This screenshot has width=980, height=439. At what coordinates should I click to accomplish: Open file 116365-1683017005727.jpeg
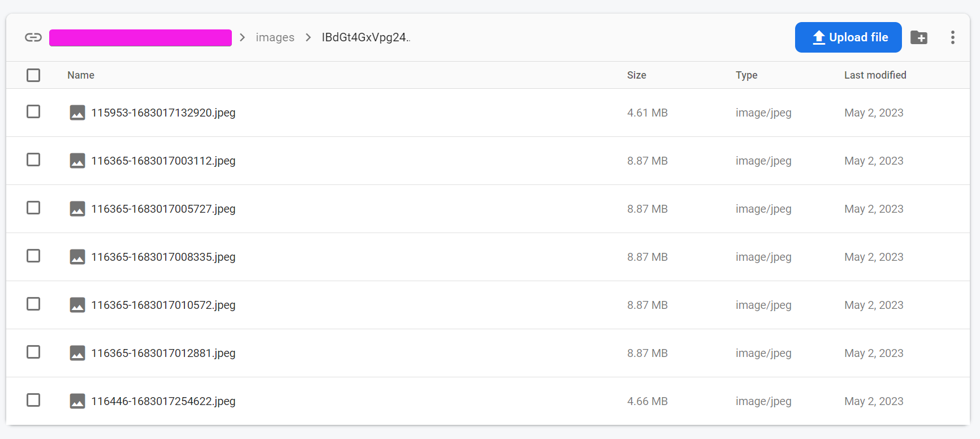tap(163, 209)
